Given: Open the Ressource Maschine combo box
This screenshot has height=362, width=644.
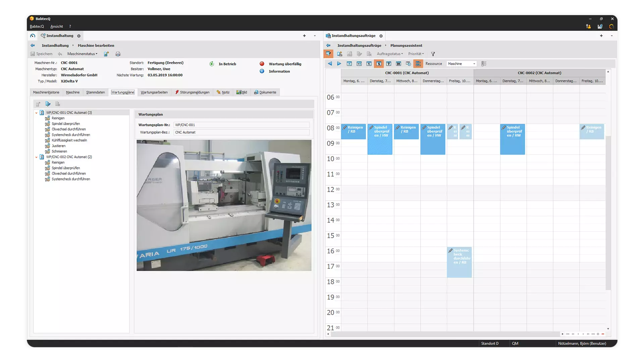Looking at the screenshot, I should [462, 64].
